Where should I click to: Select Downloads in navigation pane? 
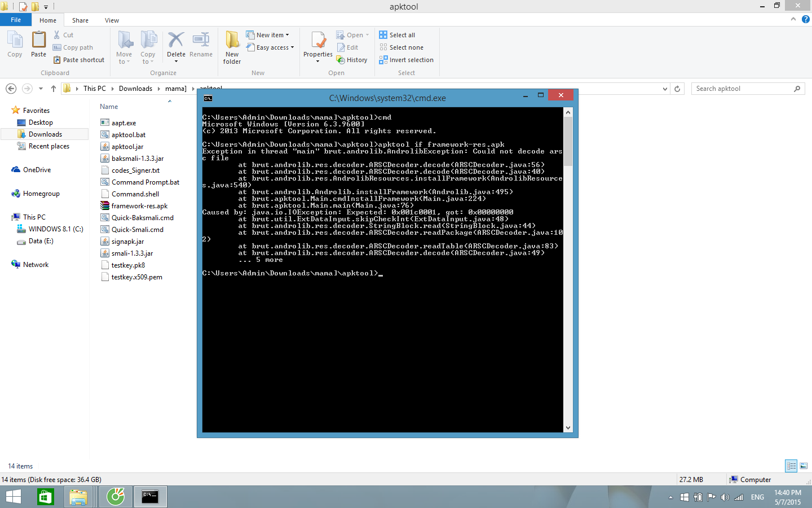[45, 134]
